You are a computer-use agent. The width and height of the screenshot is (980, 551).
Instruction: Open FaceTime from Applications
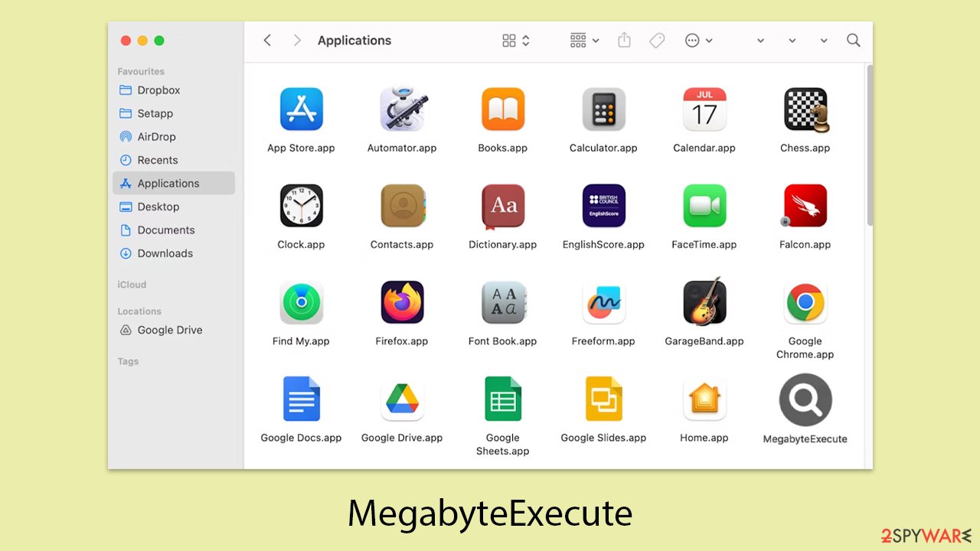(704, 205)
